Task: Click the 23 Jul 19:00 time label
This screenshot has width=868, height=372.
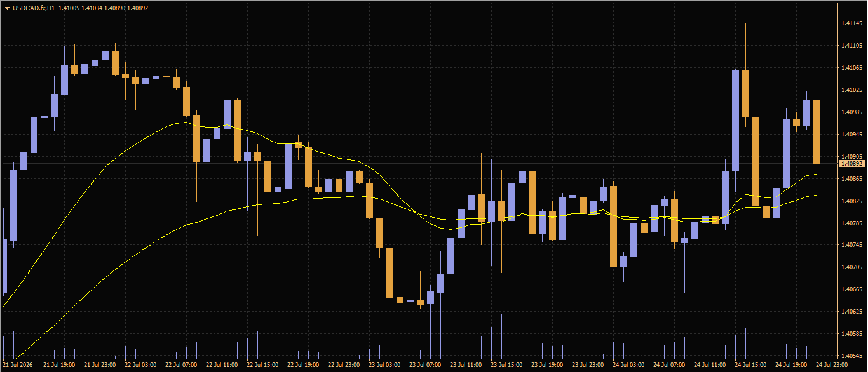Action: (547, 366)
